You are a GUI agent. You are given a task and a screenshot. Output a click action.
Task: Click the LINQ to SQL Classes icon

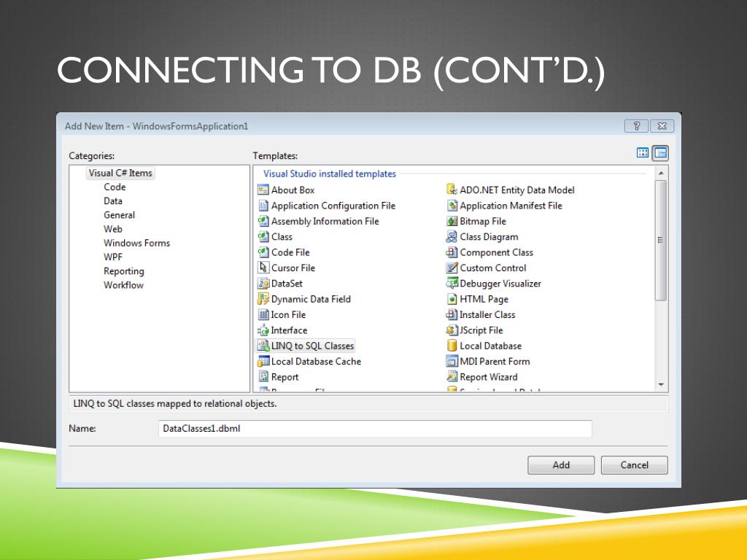coord(263,346)
